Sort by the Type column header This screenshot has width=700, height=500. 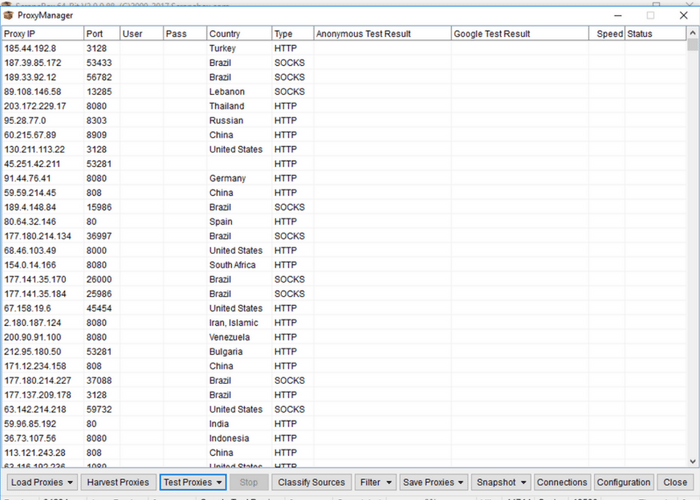(x=292, y=33)
